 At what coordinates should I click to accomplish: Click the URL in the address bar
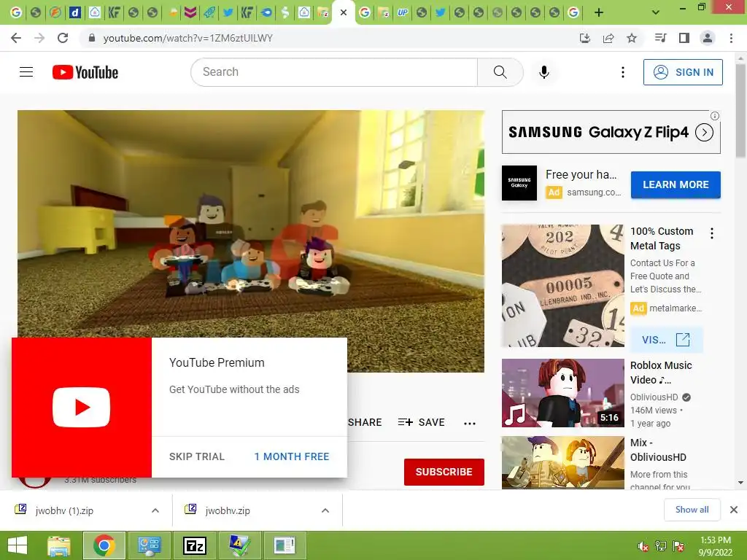click(187, 38)
